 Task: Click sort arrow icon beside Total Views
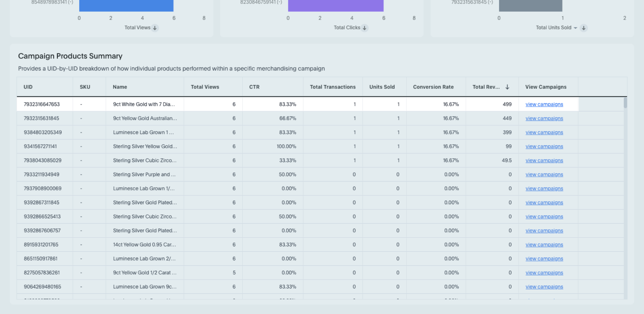[x=155, y=28]
